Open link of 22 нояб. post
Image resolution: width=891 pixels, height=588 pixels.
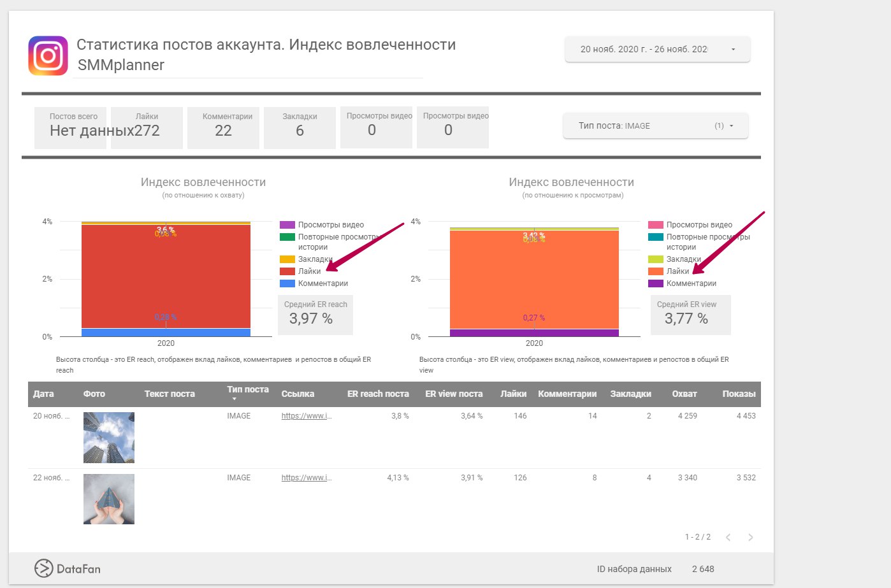pos(307,478)
